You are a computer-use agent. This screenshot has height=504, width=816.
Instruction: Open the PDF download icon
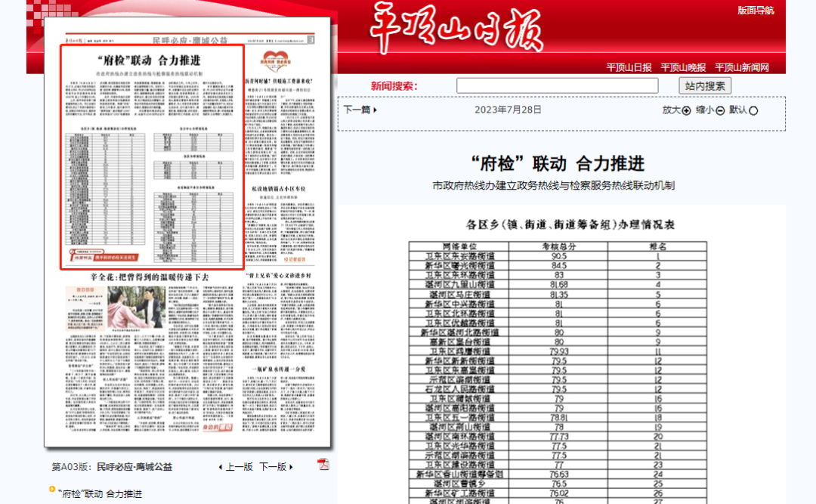pos(323,465)
